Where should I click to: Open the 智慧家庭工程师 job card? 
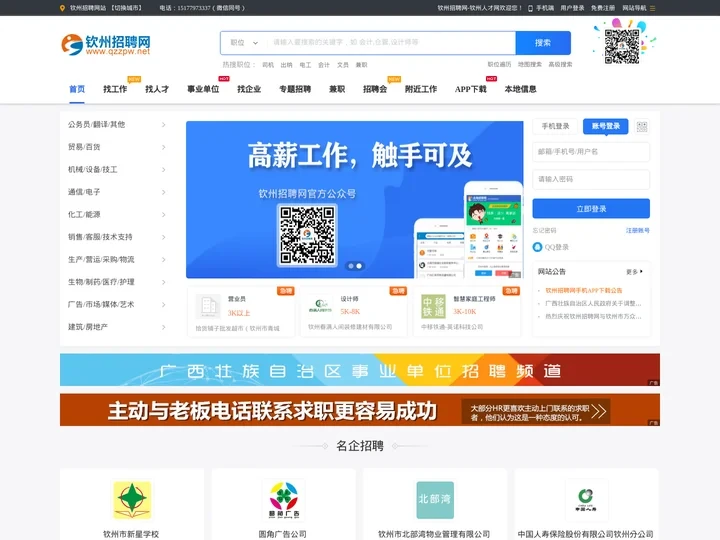pyautogui.click(x=467, y=312)
